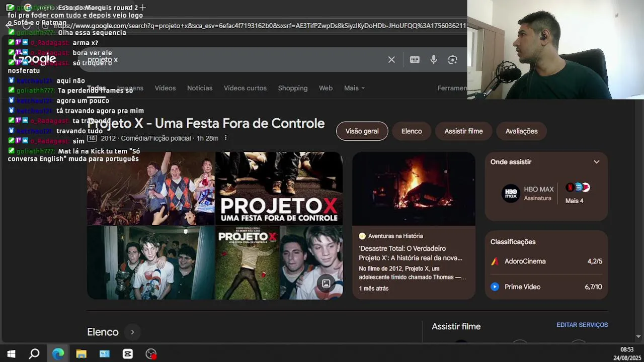The image size is (644, 362).
Task: Click the EDITAR SERVIÇOS link
Action: click(582, 325)
